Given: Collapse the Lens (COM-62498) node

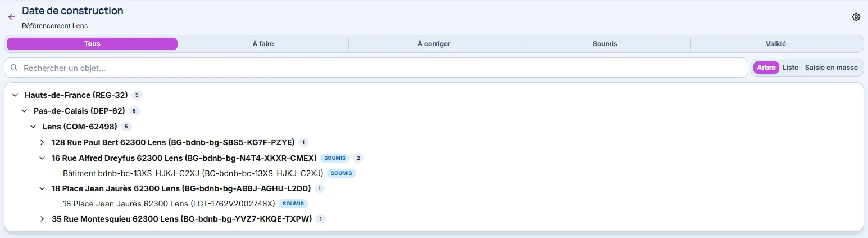Looking at the screenshot, I should pyautogui.click(x=33, y=127).
